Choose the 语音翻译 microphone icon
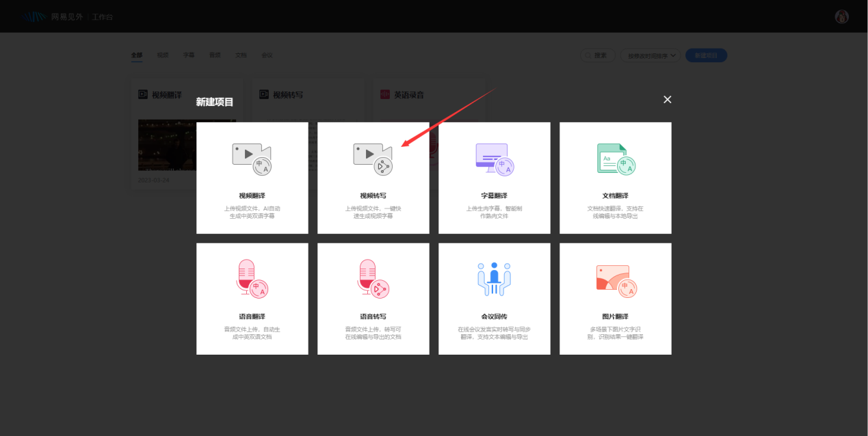The height and width of the screenshot is (436, 868). (252, 279)
